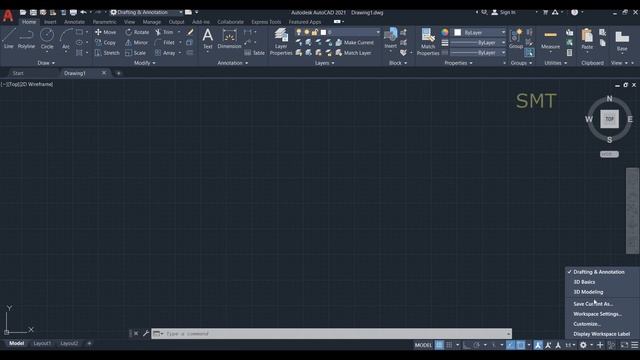Select 3D Modeling workspace
The height and width of the screenshot is (360, 640).
coord(588,292)
